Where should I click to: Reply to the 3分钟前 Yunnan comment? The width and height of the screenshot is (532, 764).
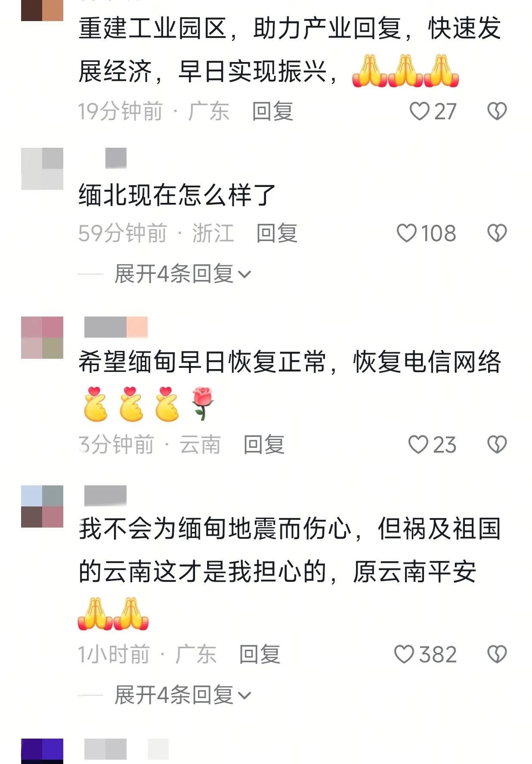(264, 444)
